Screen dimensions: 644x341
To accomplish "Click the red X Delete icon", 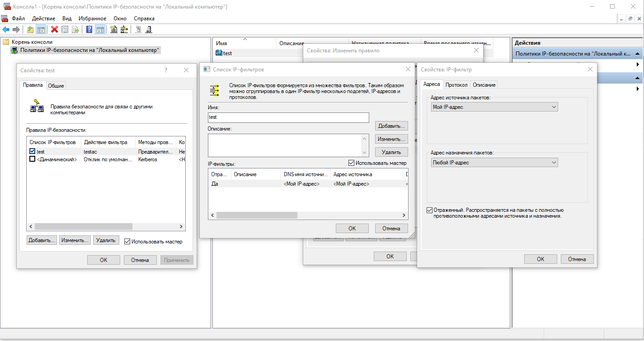I will point(54,30).
